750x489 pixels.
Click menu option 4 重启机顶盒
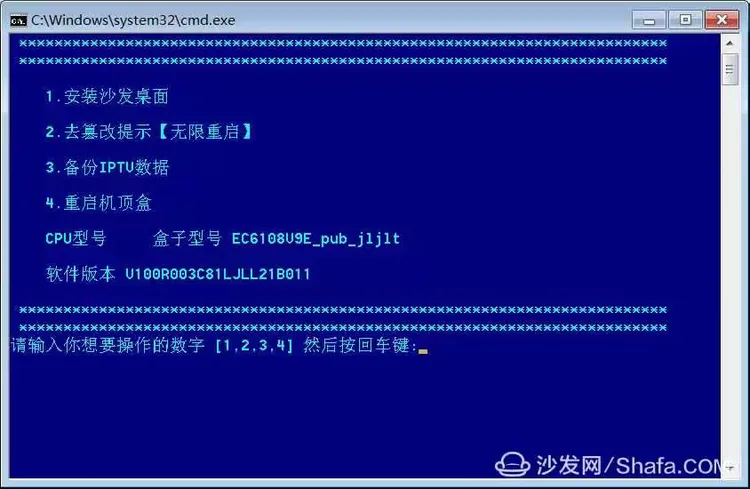click(x=99, y=203)
